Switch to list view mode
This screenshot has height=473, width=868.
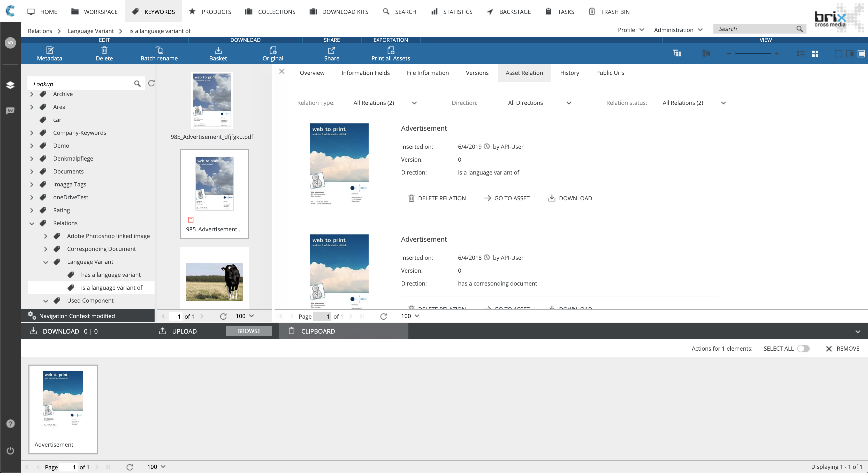pyautogui.click(x=801, y=54)
